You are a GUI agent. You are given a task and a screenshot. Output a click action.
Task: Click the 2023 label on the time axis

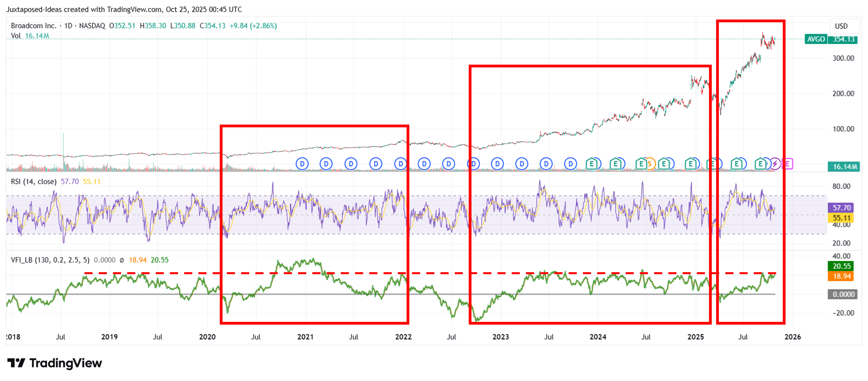(500, 337)
